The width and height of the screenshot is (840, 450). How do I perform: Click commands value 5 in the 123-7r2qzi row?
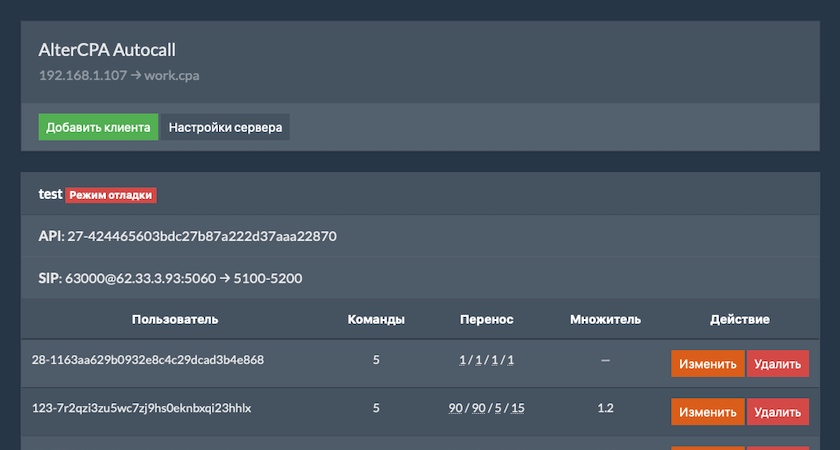(376, 408)
